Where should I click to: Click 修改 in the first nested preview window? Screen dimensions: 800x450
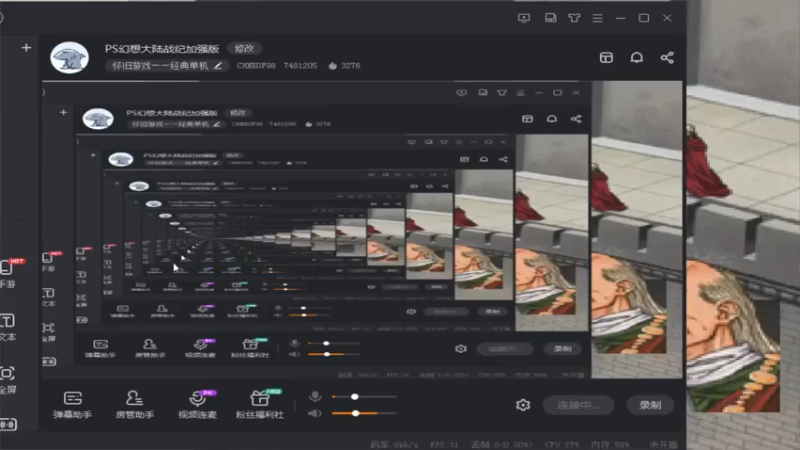(x=238, y=113)
